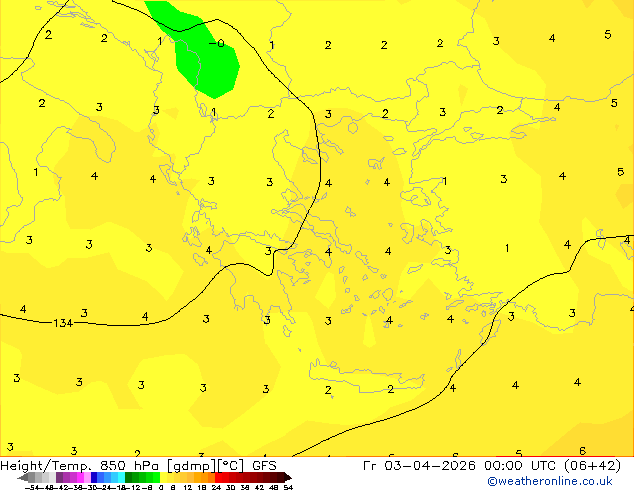Image resolution: width=634 pixels, height=490 pixels.
Task: Click the 6 temperature value on map
Action: click(x=582, y=451)
